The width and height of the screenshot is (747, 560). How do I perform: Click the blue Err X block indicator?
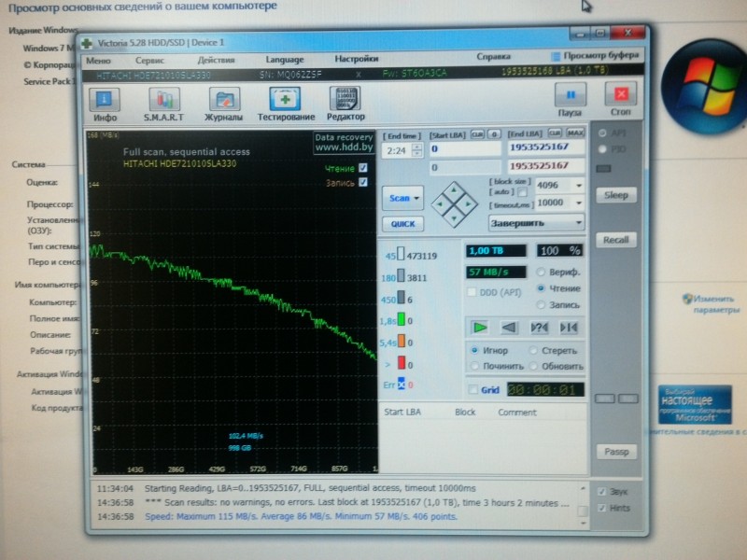[x=402, y=384]
